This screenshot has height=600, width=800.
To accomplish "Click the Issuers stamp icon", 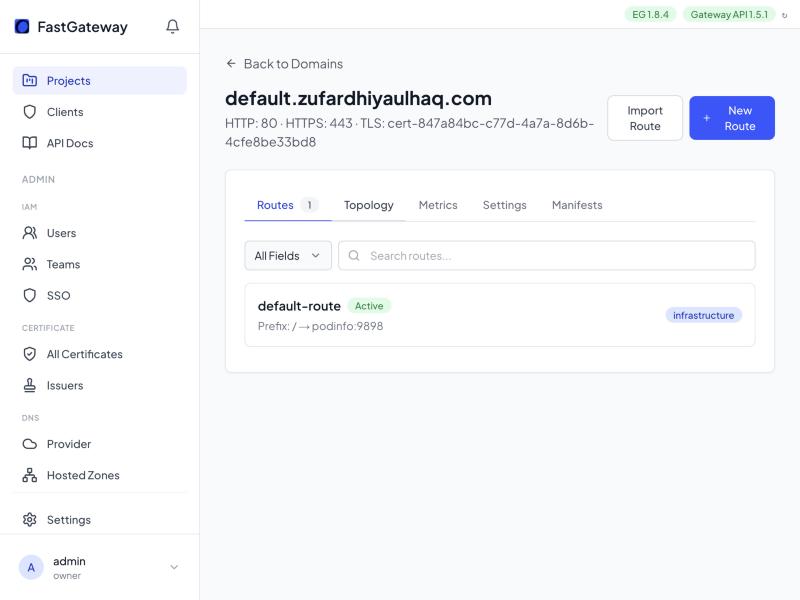I will coord(30,385).
